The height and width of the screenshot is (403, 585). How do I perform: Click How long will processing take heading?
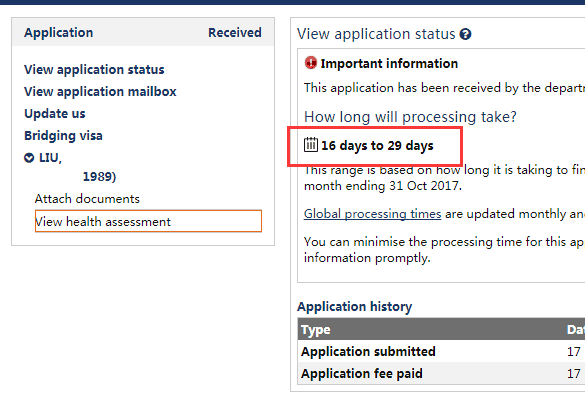coord(410,117)
